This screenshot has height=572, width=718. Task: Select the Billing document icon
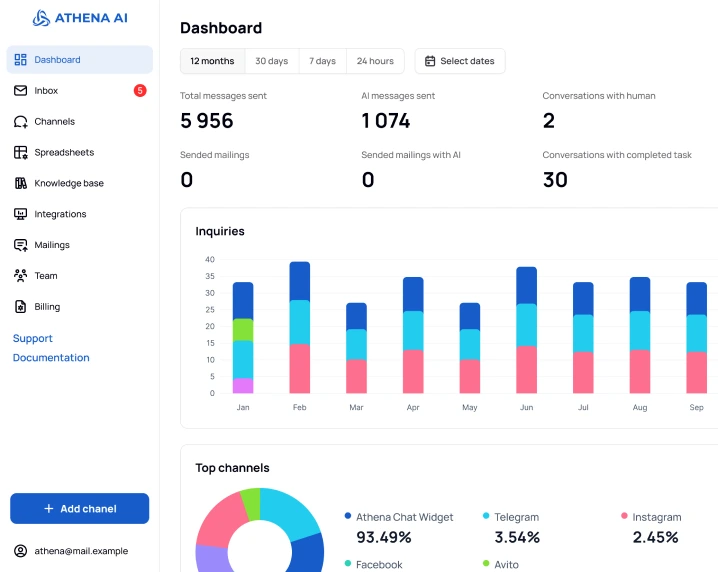pyautogui.click(x=21, y=307)
